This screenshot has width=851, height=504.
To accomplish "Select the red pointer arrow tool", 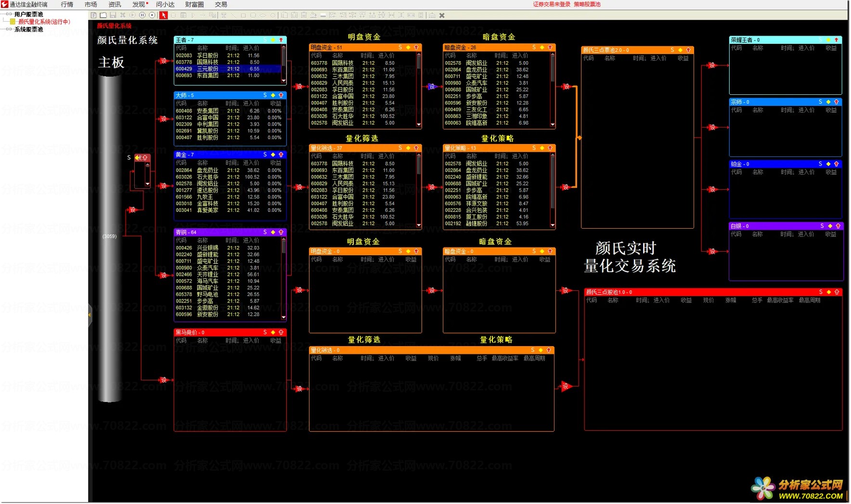I will pos(164,15).
